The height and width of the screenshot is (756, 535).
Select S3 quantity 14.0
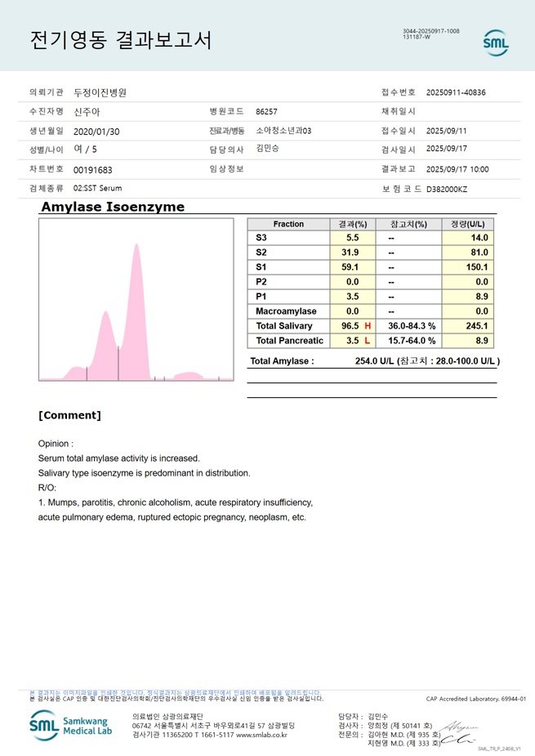coord(479,238)
